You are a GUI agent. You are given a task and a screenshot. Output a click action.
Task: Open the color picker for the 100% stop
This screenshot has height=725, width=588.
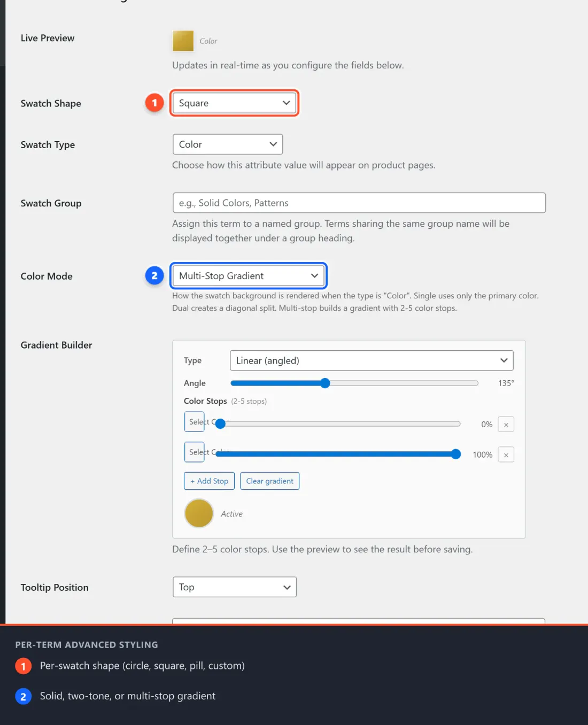coord(194,452)
